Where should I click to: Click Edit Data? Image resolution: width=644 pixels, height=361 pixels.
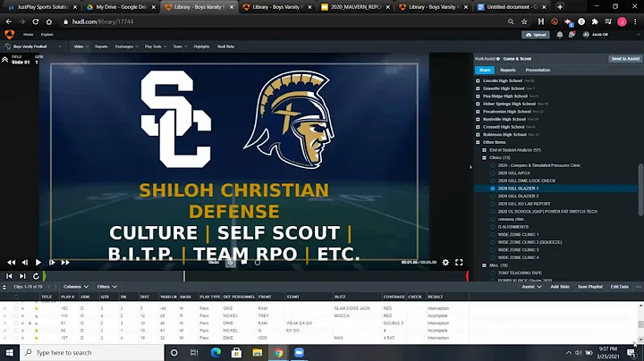click(619, 287)
